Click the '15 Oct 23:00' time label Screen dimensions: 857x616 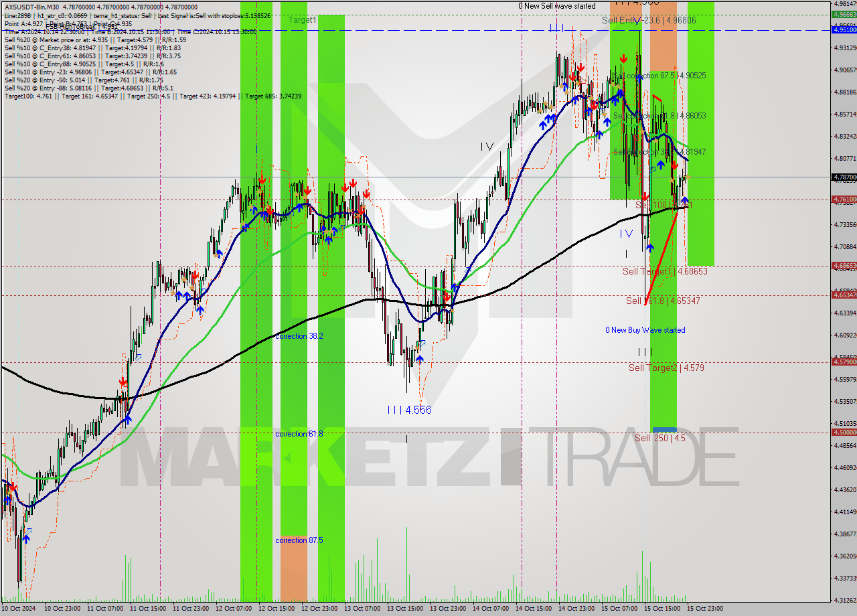pyautogui.click(x=704, y=609)
